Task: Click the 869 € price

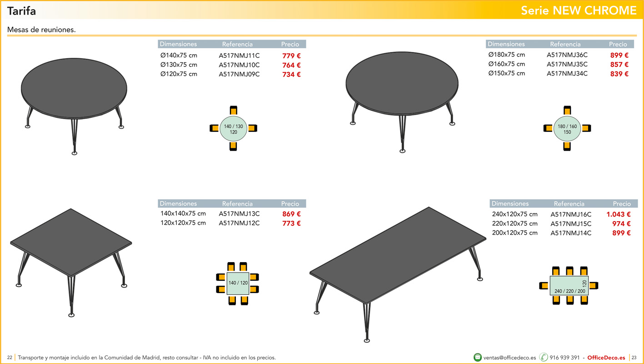Action: pyautogui.click(x=291, y=214)
